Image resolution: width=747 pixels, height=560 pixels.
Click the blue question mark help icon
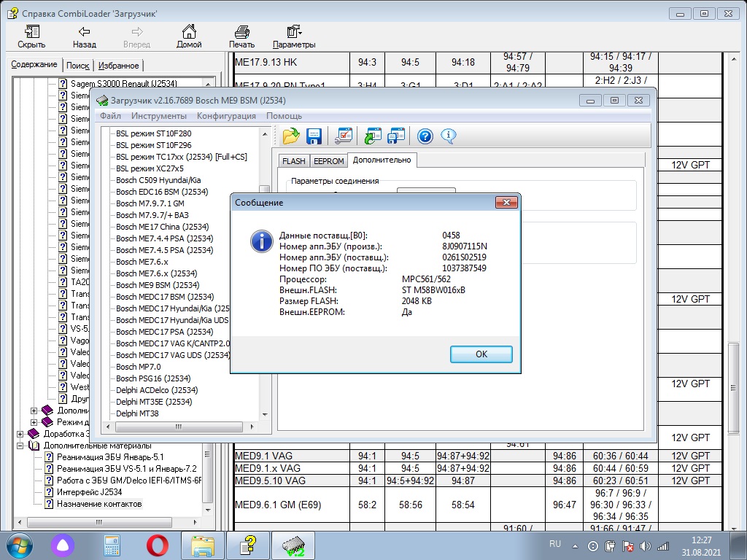[x=425, y=136]
